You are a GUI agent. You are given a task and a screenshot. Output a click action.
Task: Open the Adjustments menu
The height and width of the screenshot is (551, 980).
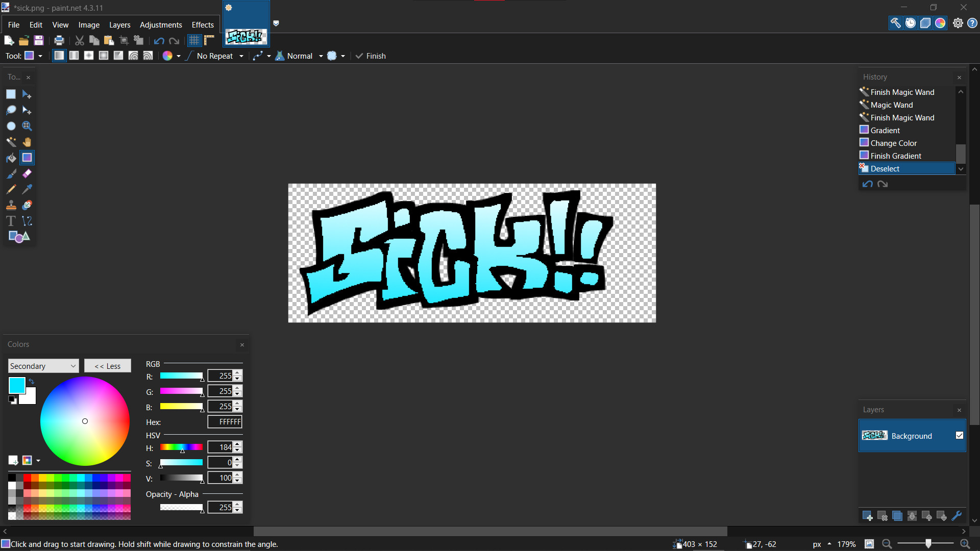click(160, 24)
